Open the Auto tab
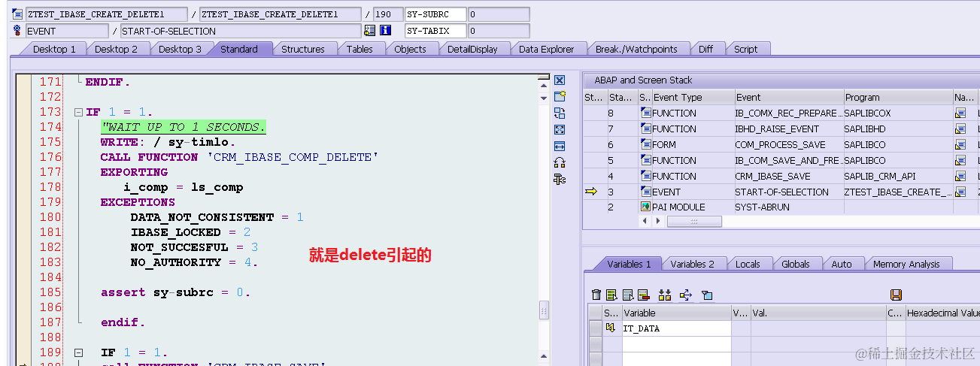 coord(842,264)
